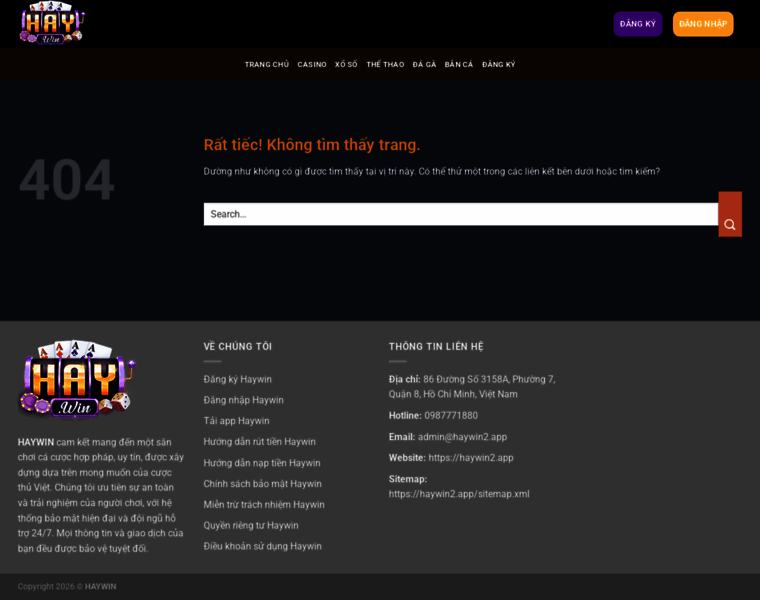Open the Điều khoản sử dụng Haywin link

pos(262,546)
